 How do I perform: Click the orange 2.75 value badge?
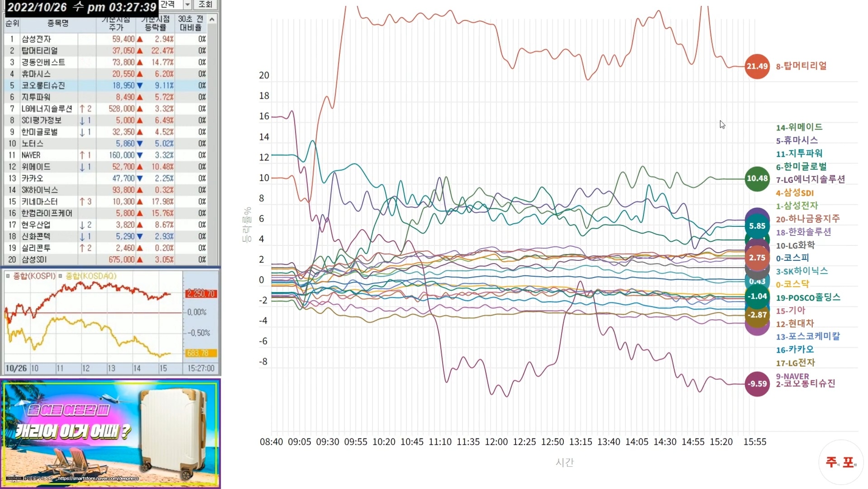click(757, 258)
